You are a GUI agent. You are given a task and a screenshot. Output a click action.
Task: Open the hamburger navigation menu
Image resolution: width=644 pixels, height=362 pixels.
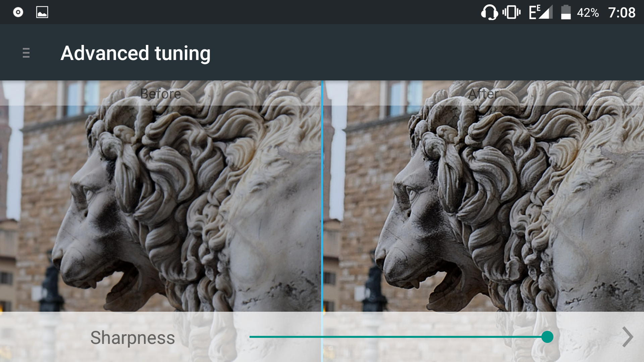click(x=26, y=53)
